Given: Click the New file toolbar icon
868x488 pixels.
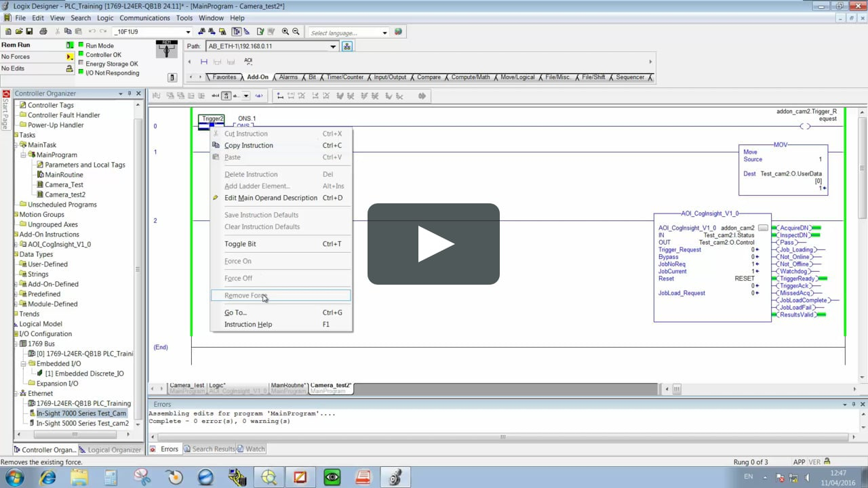Looking at the screenshot, I should (x=8, y=32).
